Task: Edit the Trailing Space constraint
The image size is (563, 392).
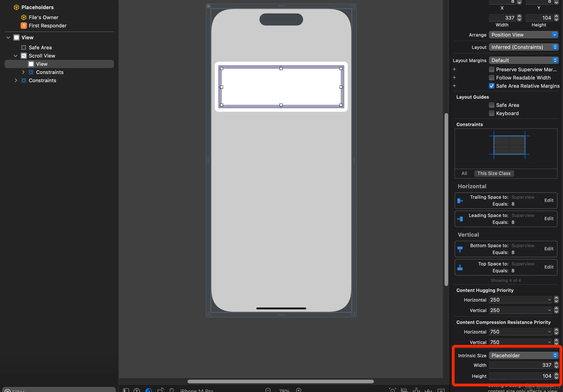Action: click(549, 200)
